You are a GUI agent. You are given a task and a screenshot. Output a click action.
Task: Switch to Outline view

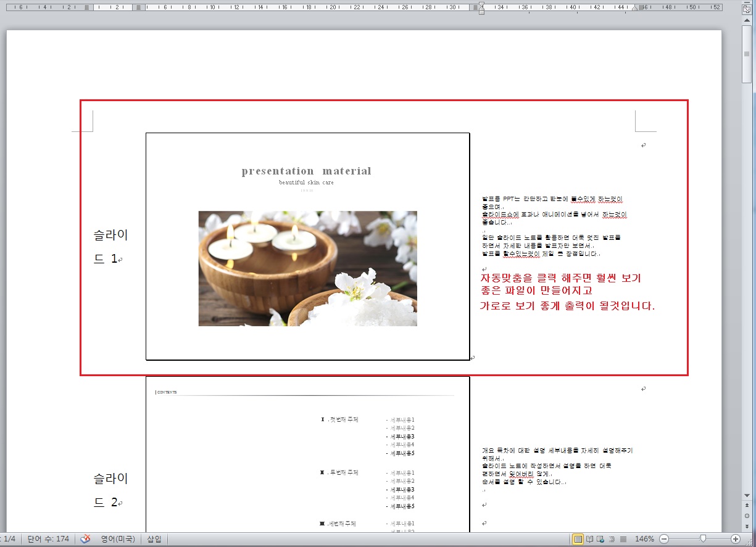pyautogui.click(x=612, y=539)
